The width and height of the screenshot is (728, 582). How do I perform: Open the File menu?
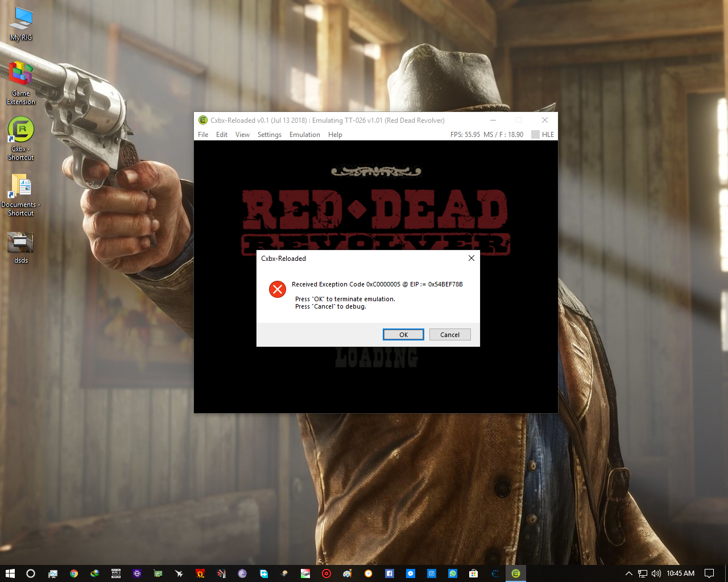click(203, 135)
